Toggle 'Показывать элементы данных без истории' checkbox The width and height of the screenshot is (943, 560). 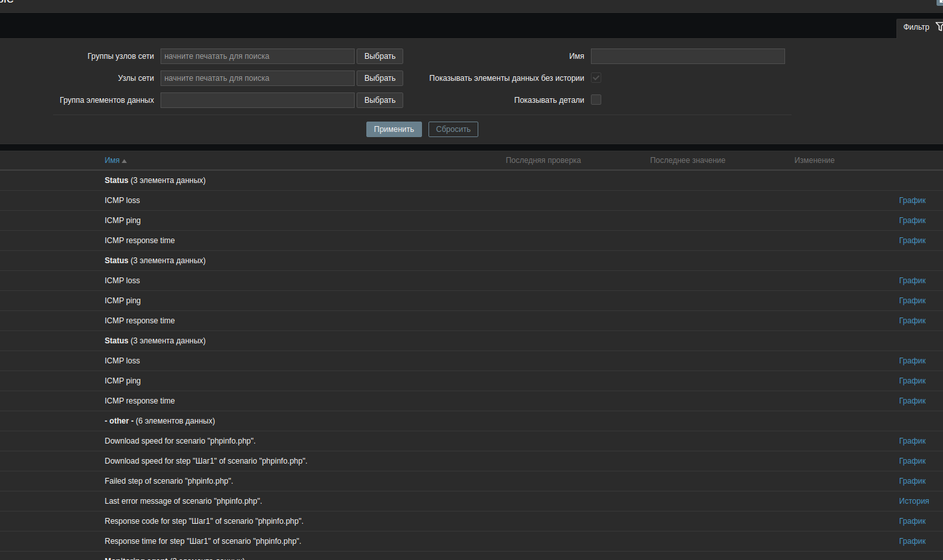pyautogui.click(x=596, y=78)
